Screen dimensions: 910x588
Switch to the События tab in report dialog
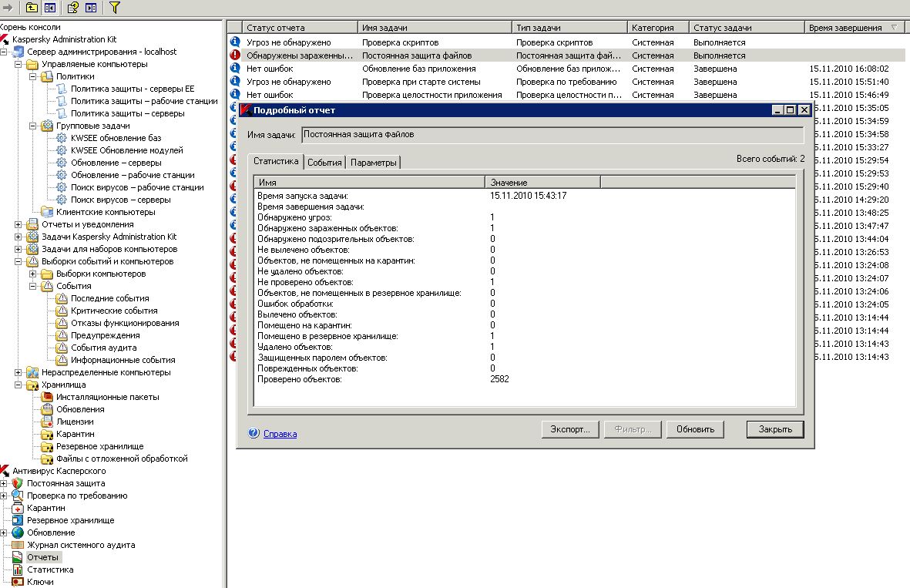coord(324,163)
